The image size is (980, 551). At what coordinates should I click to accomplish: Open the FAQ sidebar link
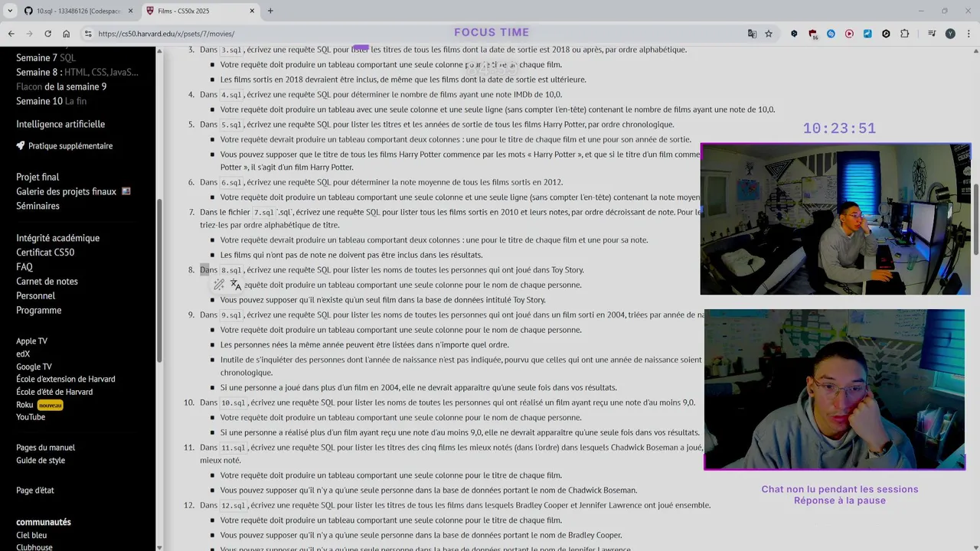(x=24, y=266)
